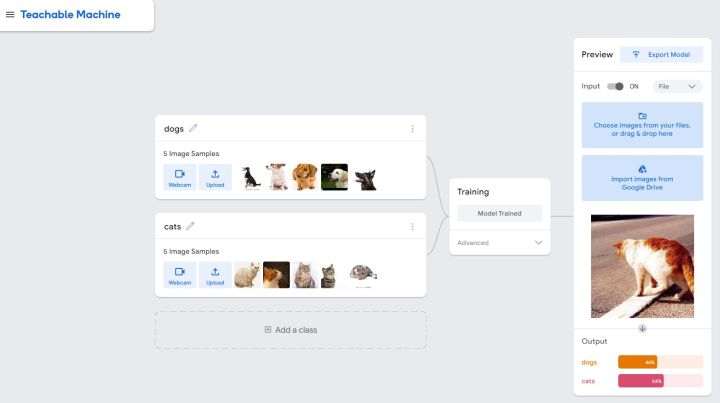Open the hamburger menu beside Teachable Machine

(x=10, y=15)
